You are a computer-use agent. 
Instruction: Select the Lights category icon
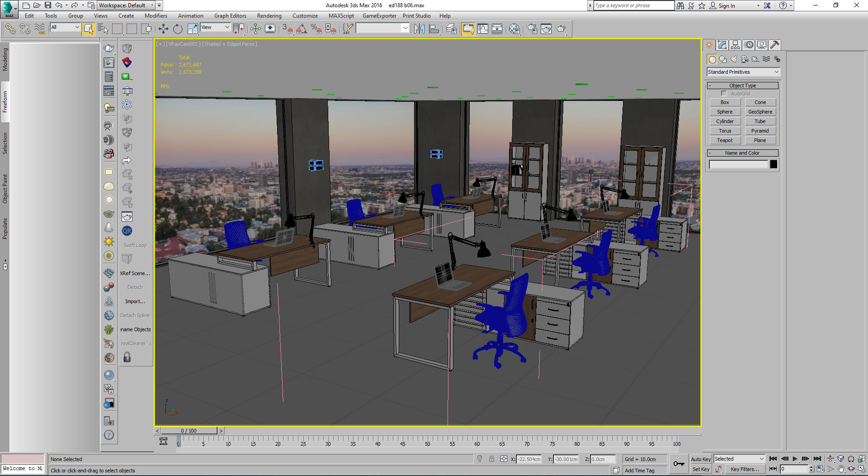734,59
